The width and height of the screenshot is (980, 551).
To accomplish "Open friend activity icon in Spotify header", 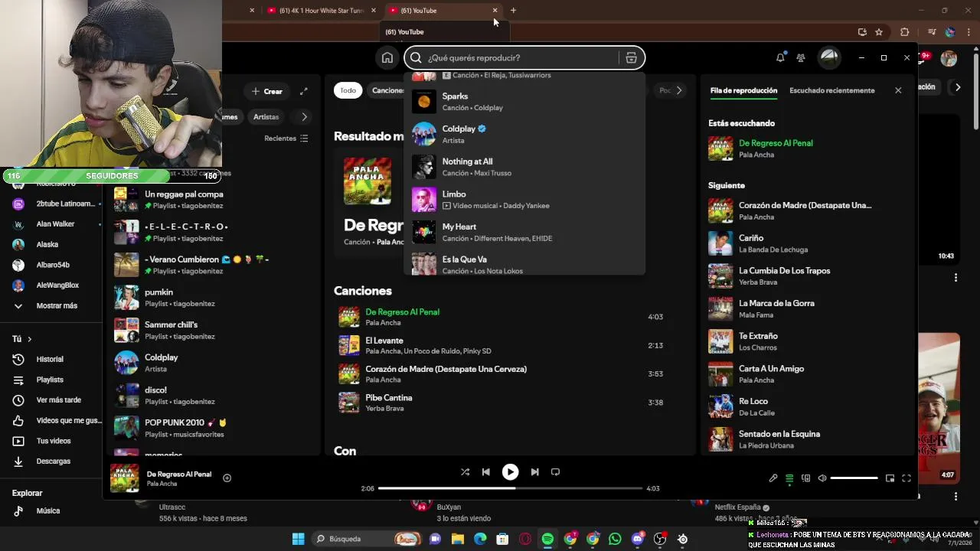I will (801, 57).
